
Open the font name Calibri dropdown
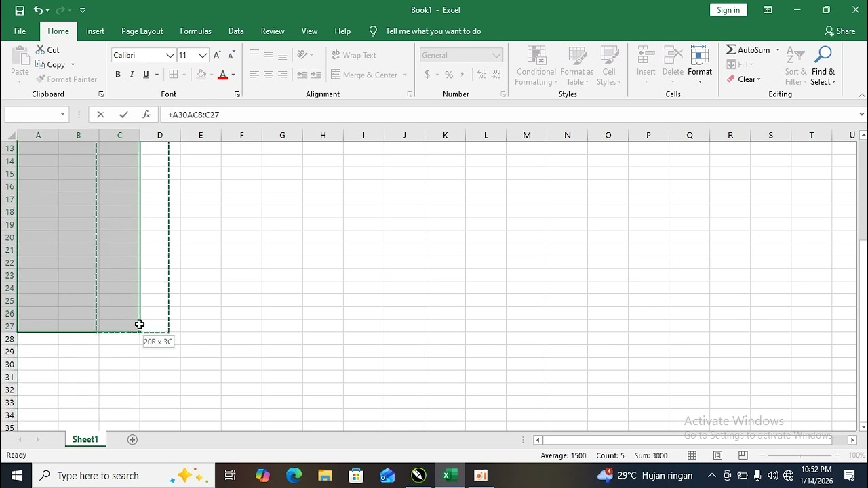[170, 55]
